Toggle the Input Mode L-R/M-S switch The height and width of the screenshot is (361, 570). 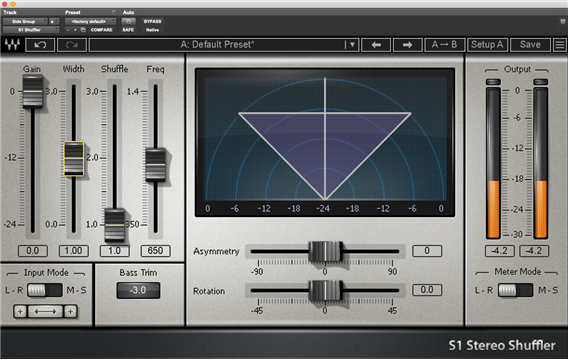pyautogui.click(x=45, y=290)
